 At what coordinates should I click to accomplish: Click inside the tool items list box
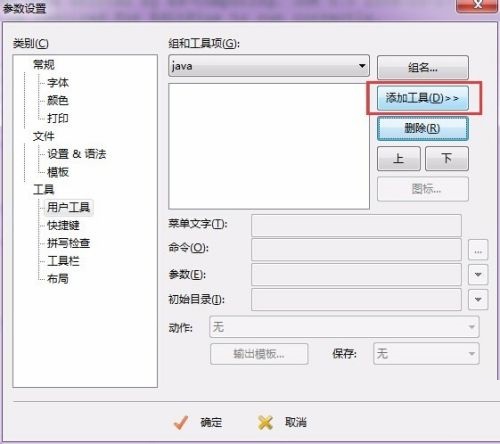pyautogui.click(x=269, y=146)
